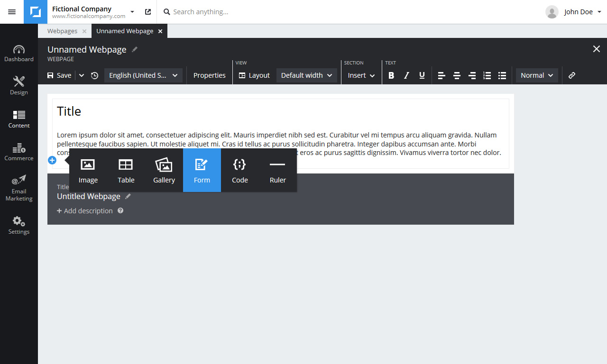This screenshot has height=364, width=607.
Task: Toggle italic text formatting
Action: (406, 75)
